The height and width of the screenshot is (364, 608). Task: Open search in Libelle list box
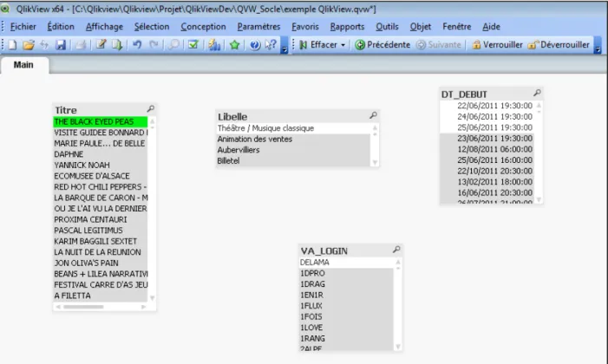(373, 115)
